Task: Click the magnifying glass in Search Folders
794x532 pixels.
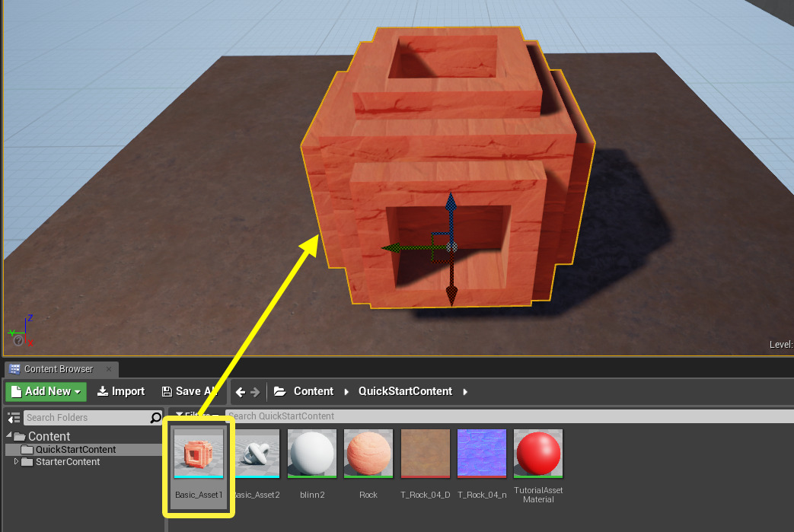Action: 156,417
